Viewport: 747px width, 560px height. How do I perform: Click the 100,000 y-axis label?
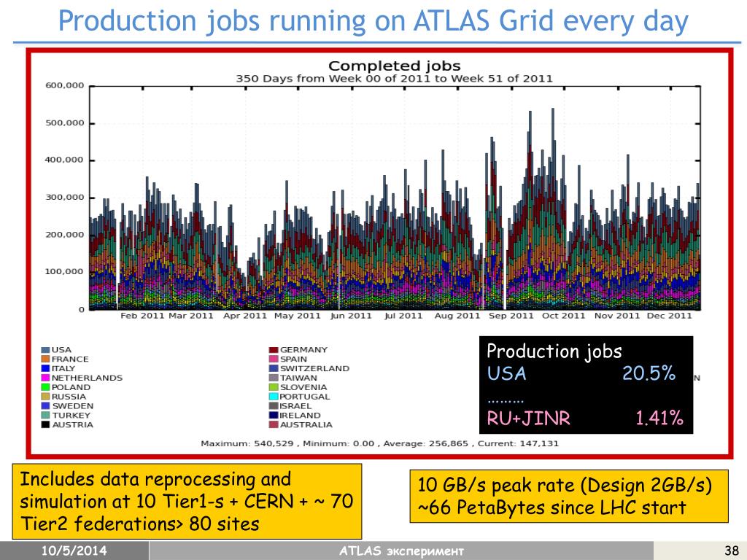(64, 272)
